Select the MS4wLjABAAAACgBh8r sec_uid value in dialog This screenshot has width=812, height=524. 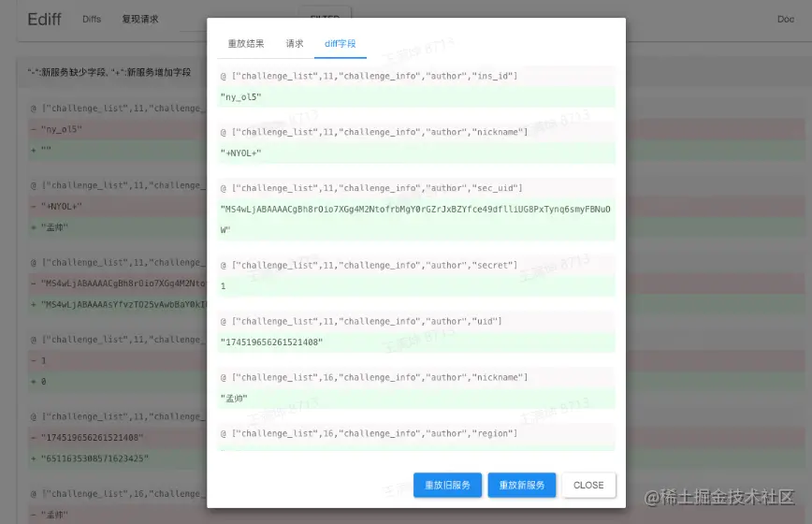click(x=416, y=220)
